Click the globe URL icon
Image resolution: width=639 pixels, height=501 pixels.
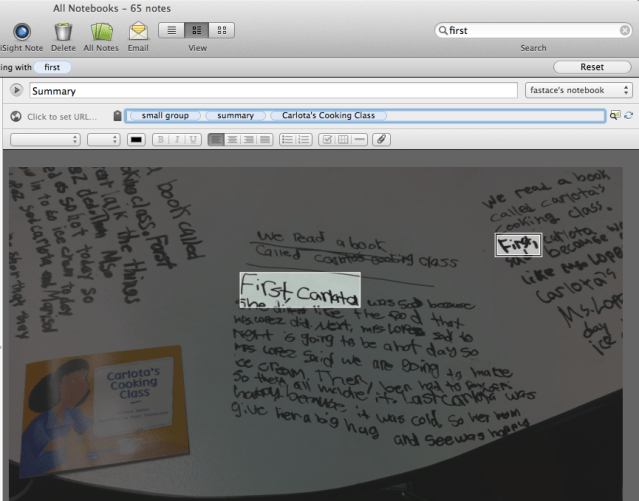16,117
